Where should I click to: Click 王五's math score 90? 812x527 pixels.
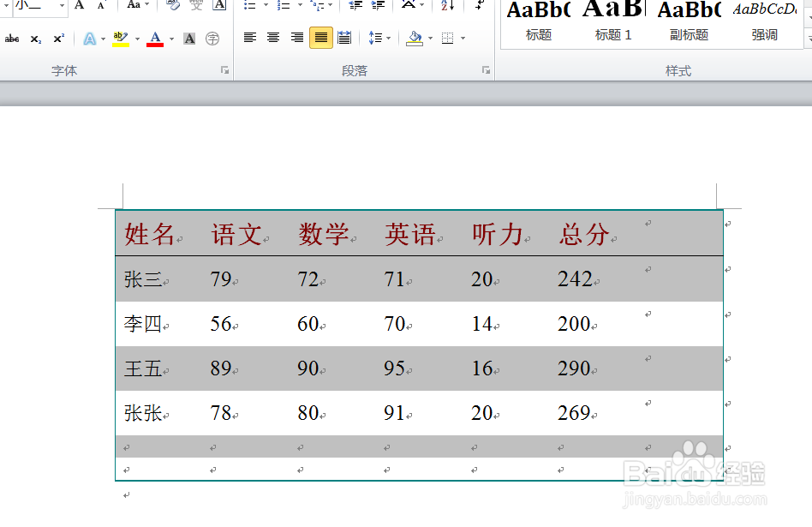tap(307, 368)
